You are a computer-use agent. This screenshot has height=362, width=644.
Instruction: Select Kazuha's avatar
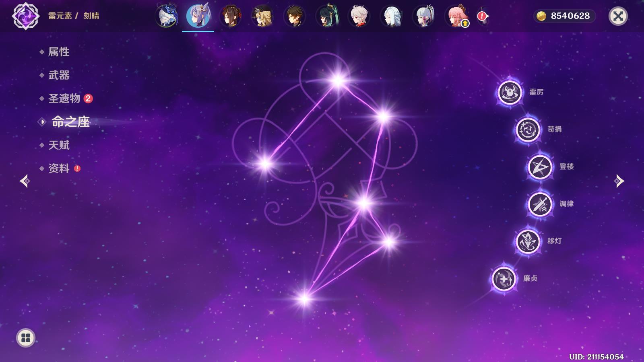[359, 16]
